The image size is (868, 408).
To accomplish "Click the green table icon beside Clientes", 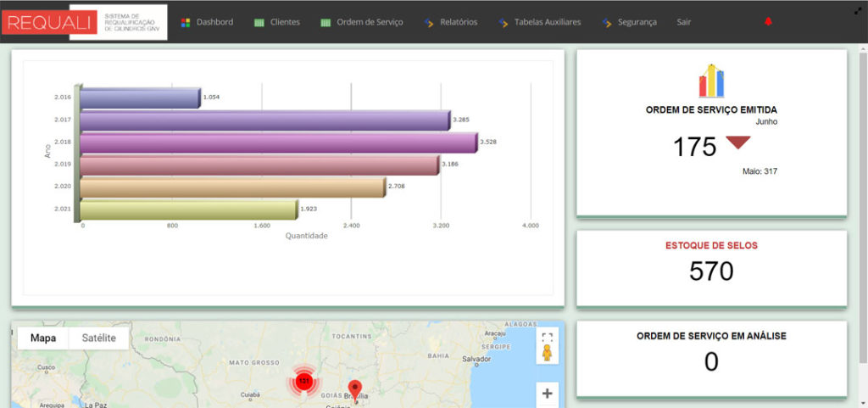I will click(259, 23).
